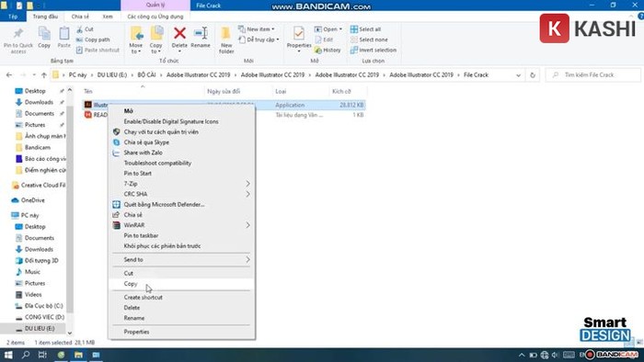Expand the 7-Zip submenu
Screen dimensions: 644x362
[x=247, y=184]
